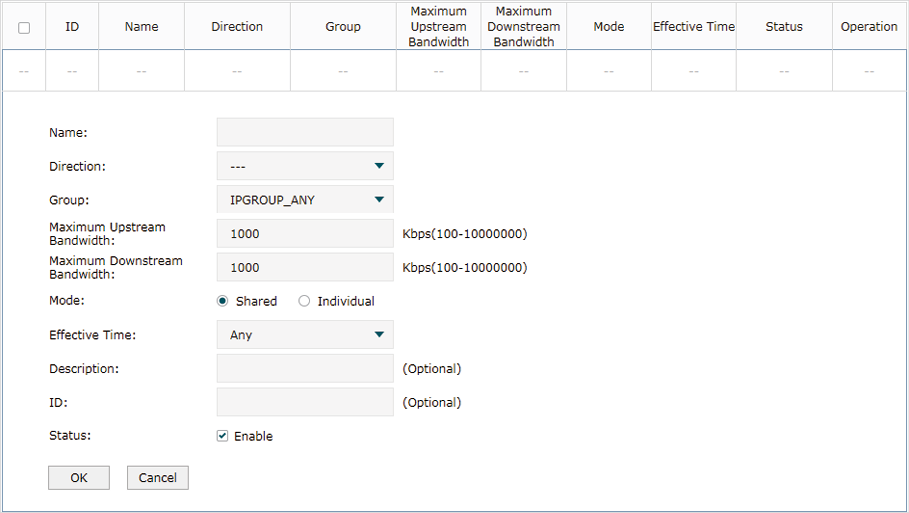
Task: Click the OK button
Action: click(79, 478)
